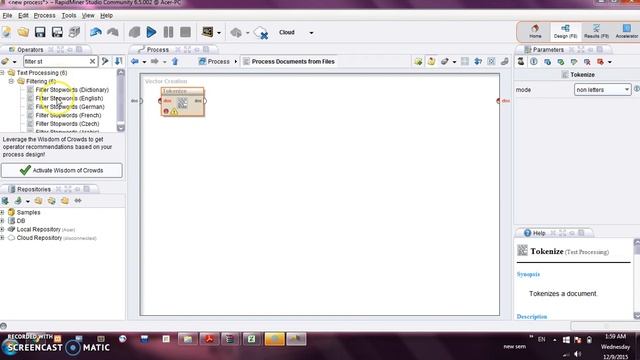The image size is (640, 360).
Task: Click the volume icon in system tray
Action: (x=577, y=354)
